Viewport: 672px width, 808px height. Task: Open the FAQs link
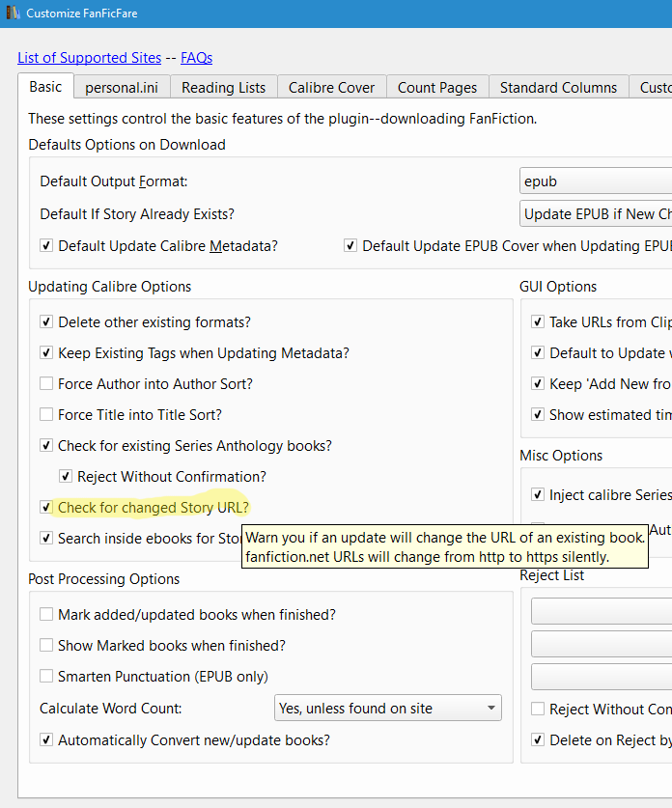[196, 58]
